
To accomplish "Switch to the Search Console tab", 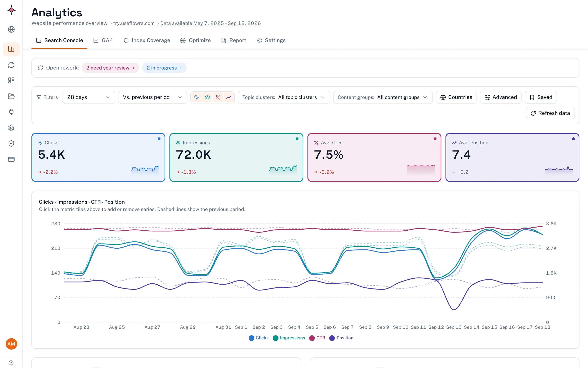I will tap(60, 40).
